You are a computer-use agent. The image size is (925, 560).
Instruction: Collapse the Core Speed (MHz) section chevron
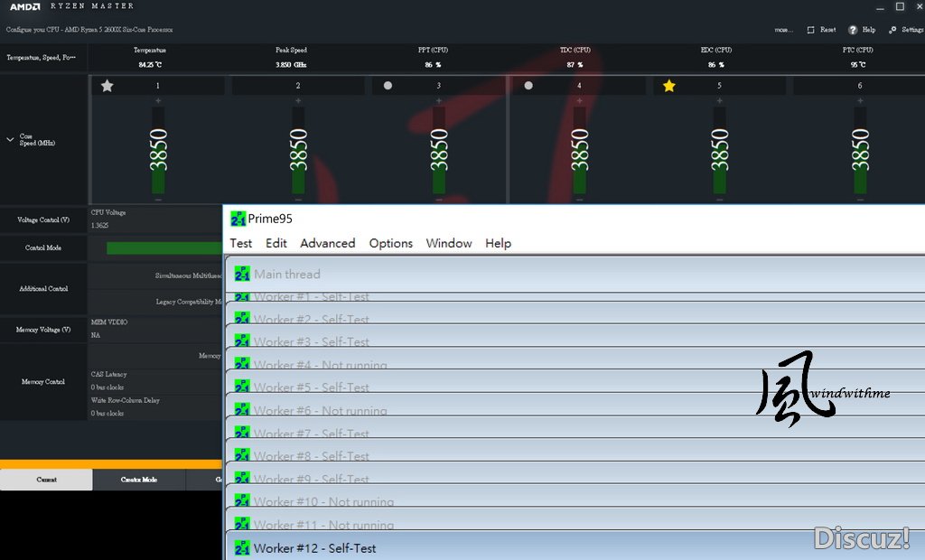point(10,140)
